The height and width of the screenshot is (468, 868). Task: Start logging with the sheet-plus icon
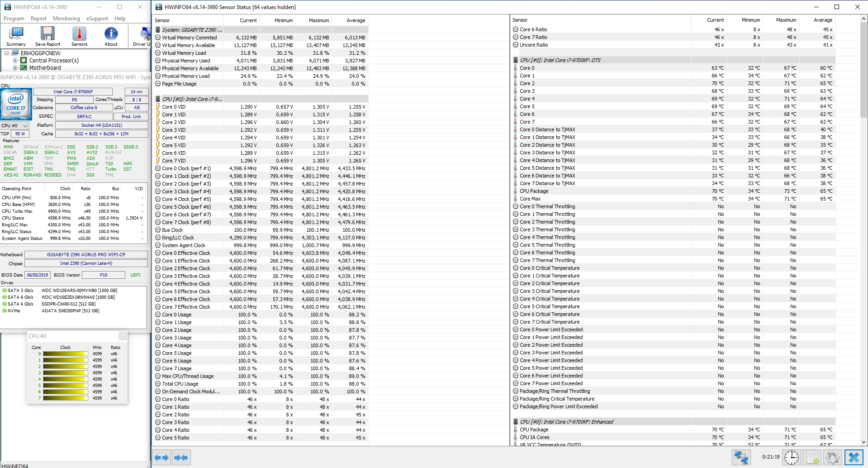[813, 458]
